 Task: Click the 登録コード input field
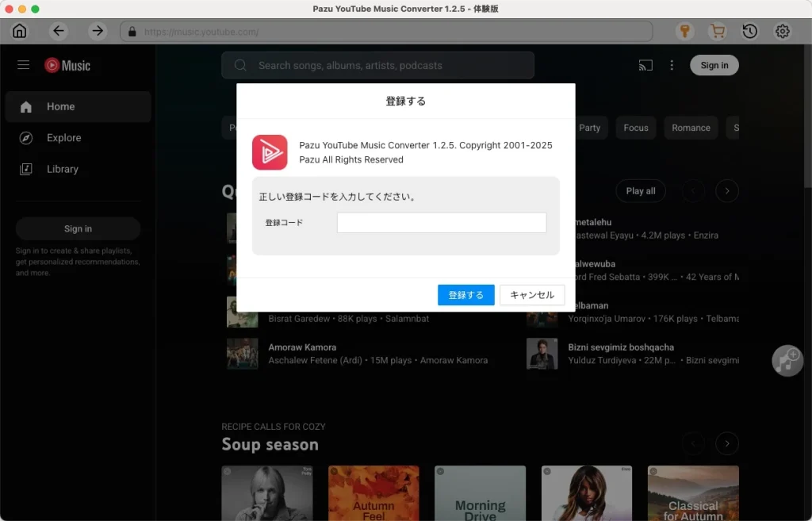pyautogui.click(x=441, y=223)
